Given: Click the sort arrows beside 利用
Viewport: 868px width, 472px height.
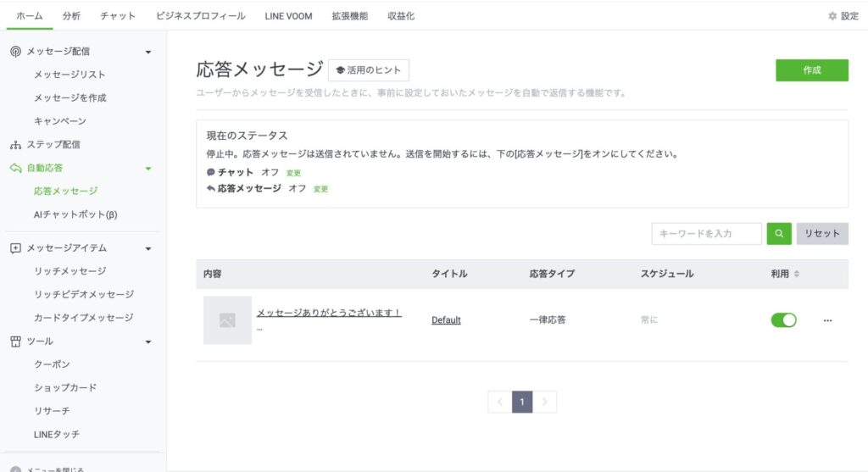Looking at the screenshot, I should click(x=797, y=274).
